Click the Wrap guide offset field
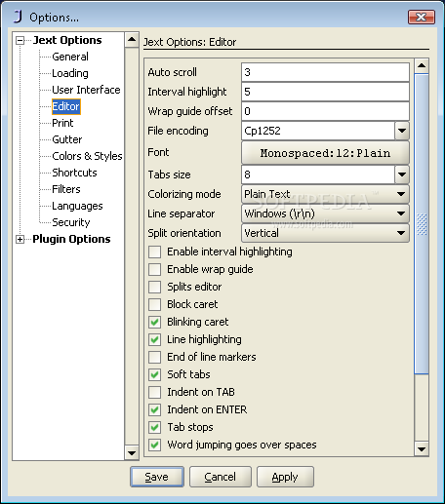This screenshot has width=445, height=504. point(325,111)
